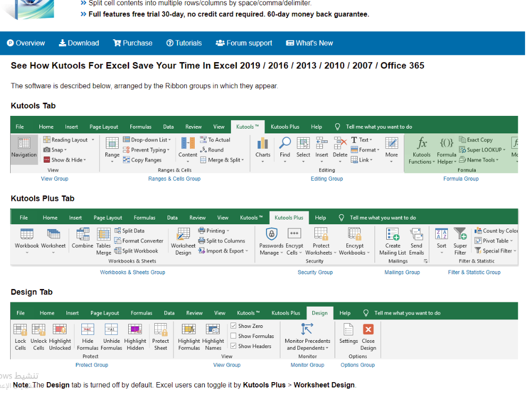Click the Close Design red X icon
The image size is (532, 397).
[368, 330]
